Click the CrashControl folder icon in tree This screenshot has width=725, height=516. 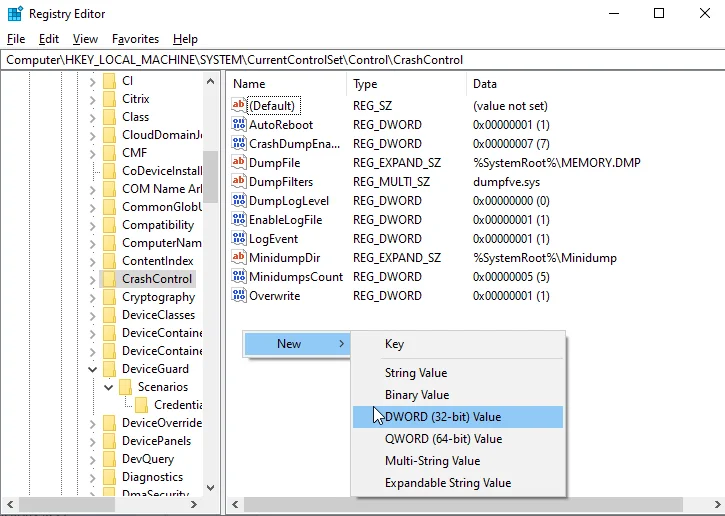[110, 279]
